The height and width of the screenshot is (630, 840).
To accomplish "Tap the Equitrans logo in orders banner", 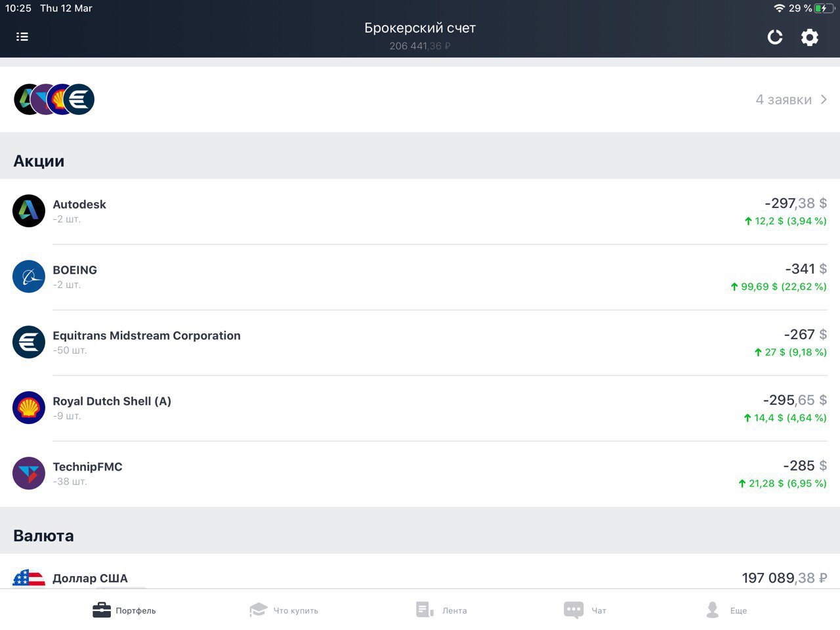I will tap(79, 99).
